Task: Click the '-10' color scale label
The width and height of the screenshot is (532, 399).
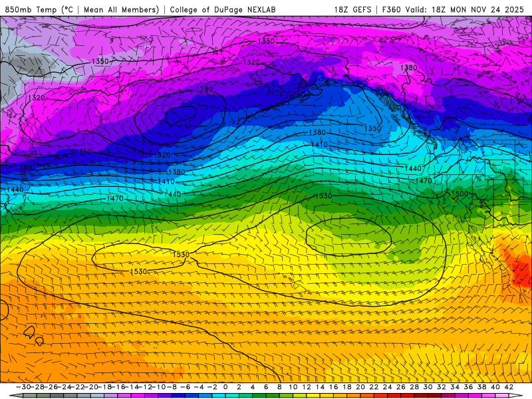Action: (x=158, y=387)
